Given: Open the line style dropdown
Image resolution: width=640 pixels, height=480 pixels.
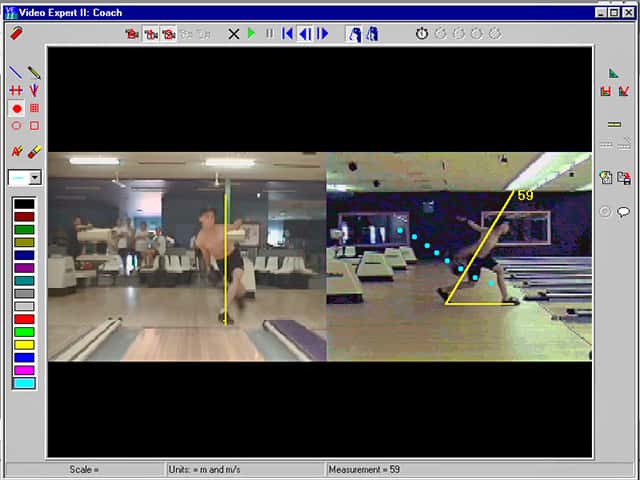Looking at the screenshot, I should [36, 178].
